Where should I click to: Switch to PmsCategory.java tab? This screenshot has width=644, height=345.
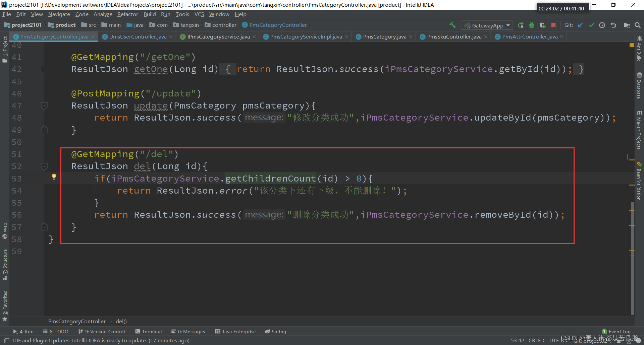384,37
